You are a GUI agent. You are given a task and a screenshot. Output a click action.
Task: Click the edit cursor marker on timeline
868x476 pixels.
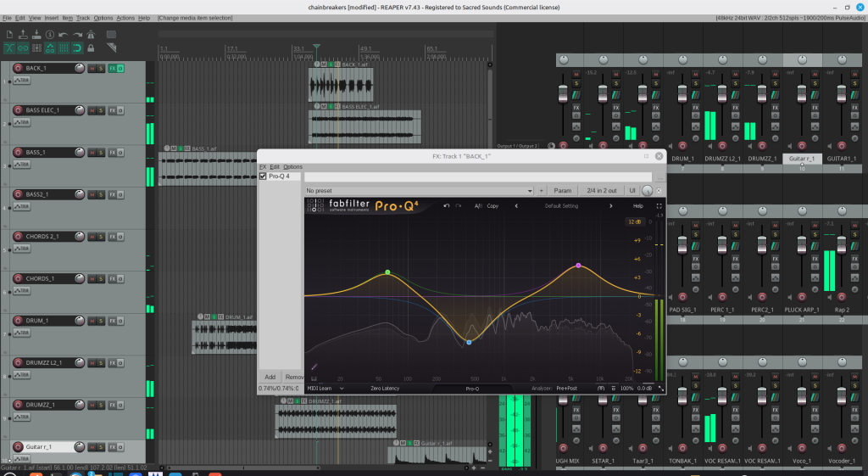pos(317,48)
